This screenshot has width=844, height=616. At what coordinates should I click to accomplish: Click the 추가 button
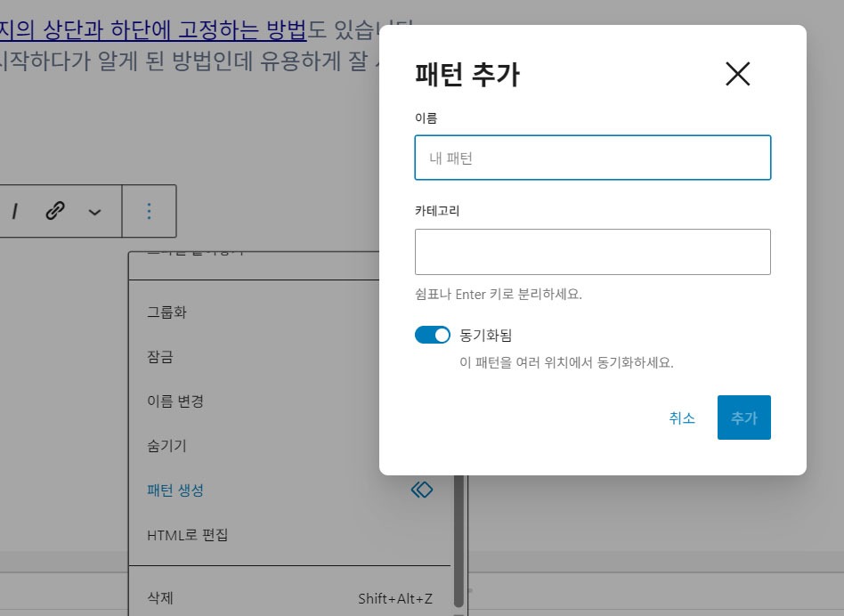pos(743,417)
